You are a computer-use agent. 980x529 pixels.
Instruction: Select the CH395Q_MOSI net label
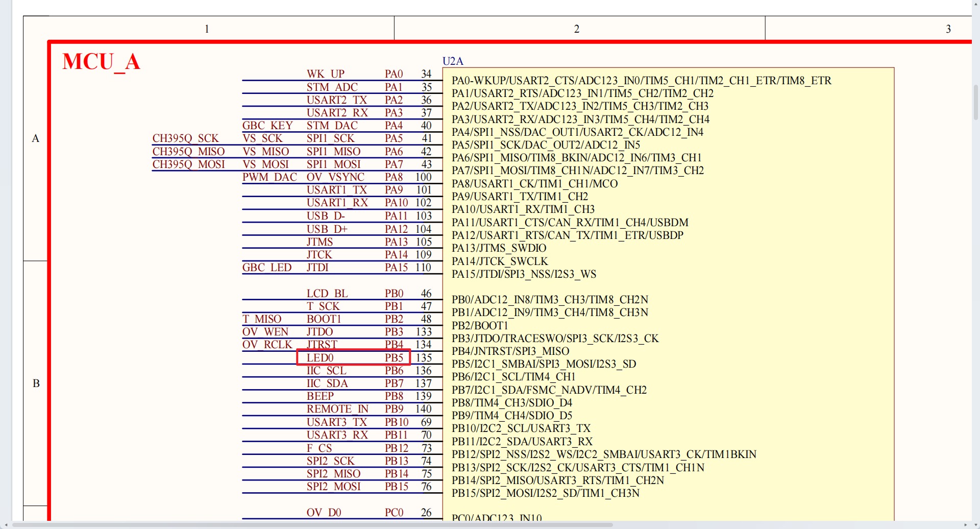click(189, 164)
